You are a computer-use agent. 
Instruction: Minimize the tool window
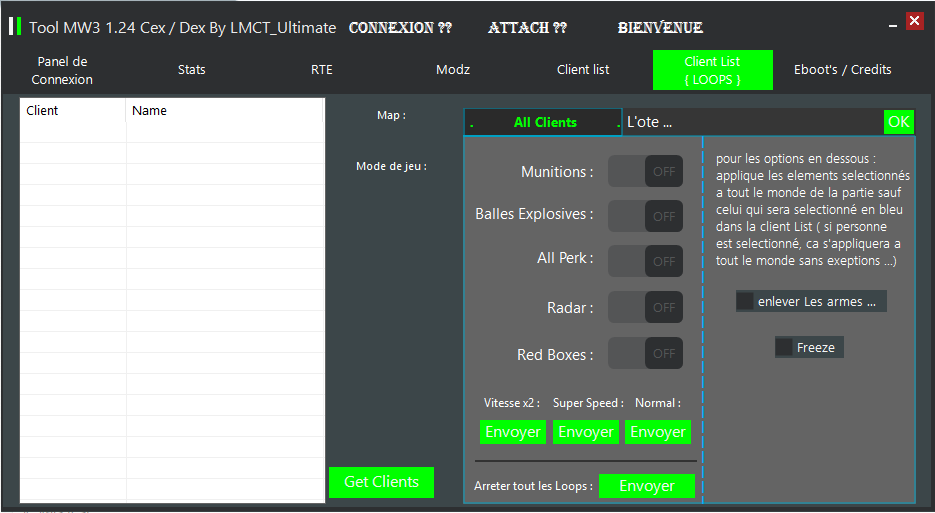893,26
